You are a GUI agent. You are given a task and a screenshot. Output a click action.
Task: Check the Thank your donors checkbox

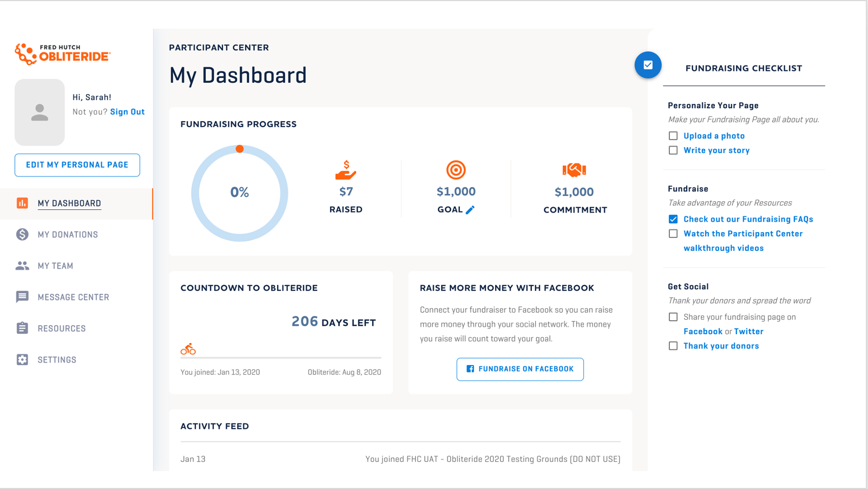[673, 346]
